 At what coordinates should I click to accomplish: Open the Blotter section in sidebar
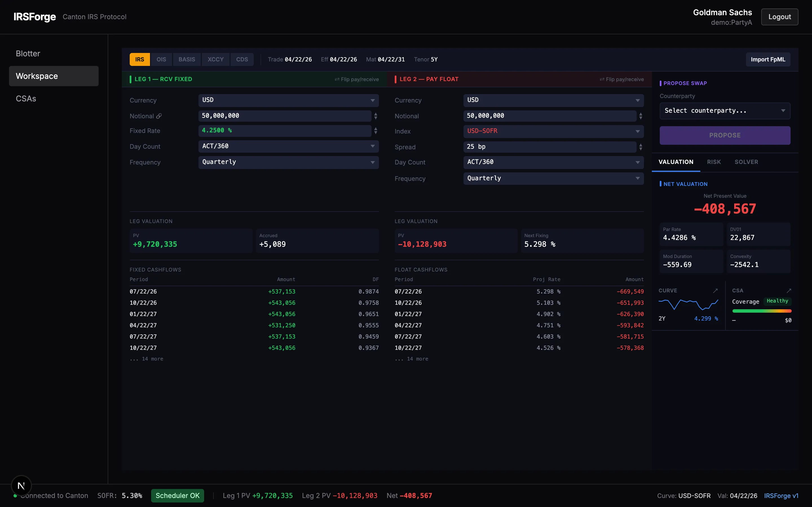coord(28,53)
